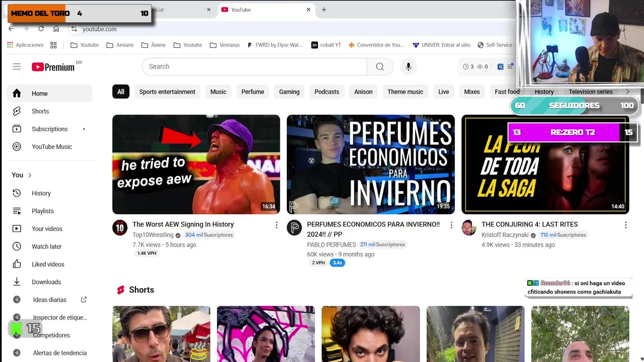Open The Worst AEW Signing In History title
Viewport: 644px width, 362px height.
(x=183, y=224)
